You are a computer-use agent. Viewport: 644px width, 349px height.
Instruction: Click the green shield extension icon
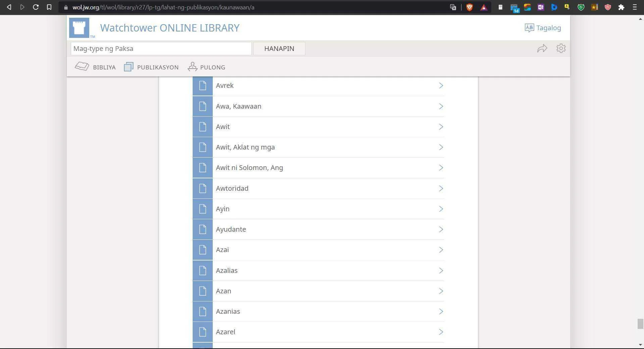[x=581, y=7]
